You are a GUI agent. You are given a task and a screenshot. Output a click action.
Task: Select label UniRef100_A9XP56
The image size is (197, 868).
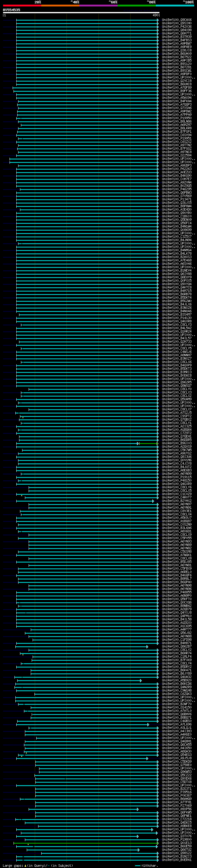(x=177, y=809)
